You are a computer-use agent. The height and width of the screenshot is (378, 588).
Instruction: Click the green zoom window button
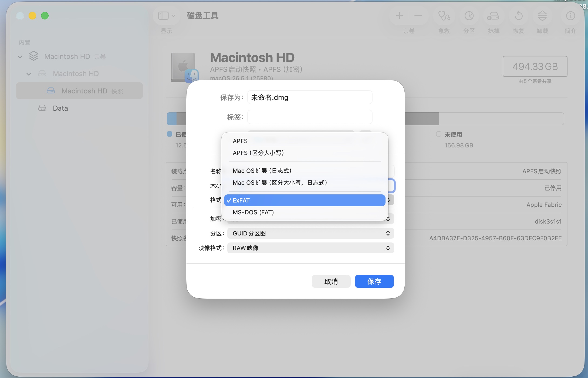45,16
